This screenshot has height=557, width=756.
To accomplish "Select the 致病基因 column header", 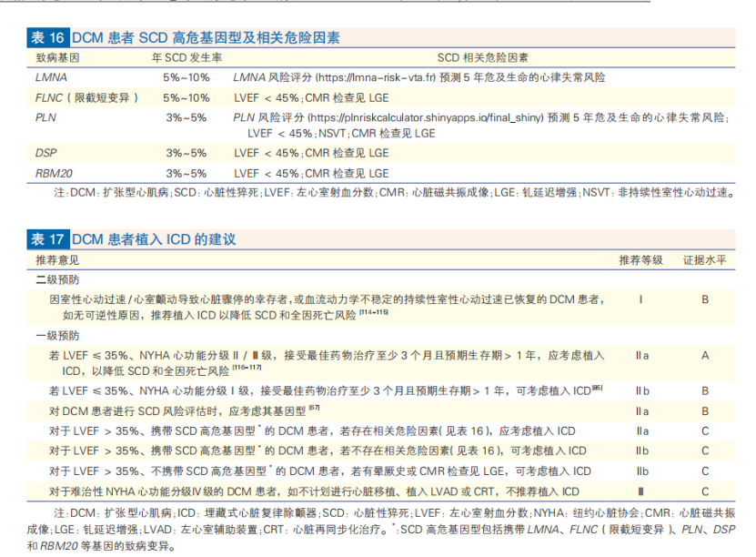I will tap(51, 56).
